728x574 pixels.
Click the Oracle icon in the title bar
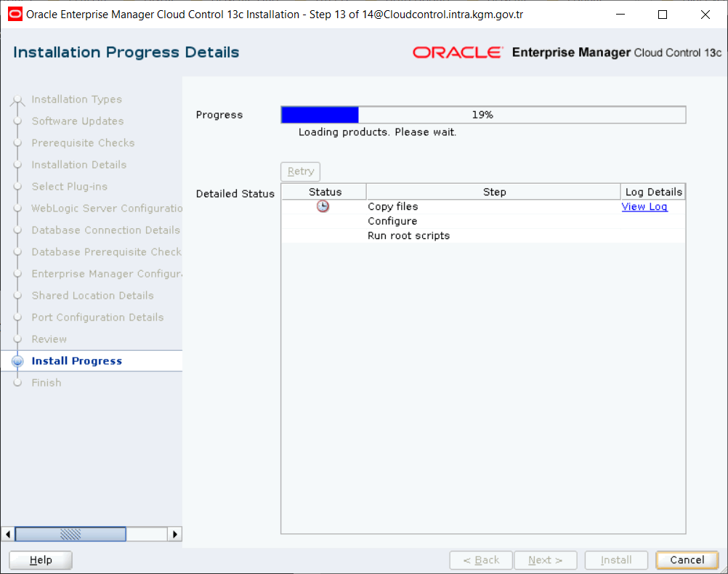[15, 15]
